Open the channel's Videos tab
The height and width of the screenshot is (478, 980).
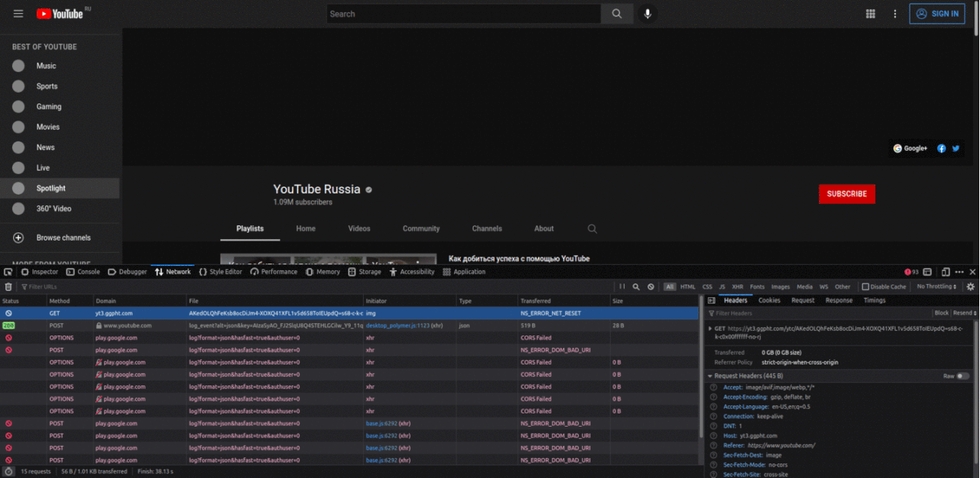pos(359,228)
